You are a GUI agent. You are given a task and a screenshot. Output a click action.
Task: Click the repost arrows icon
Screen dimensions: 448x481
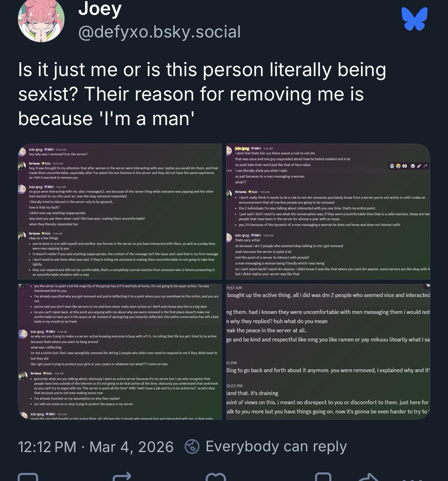(x=122, y=477)
